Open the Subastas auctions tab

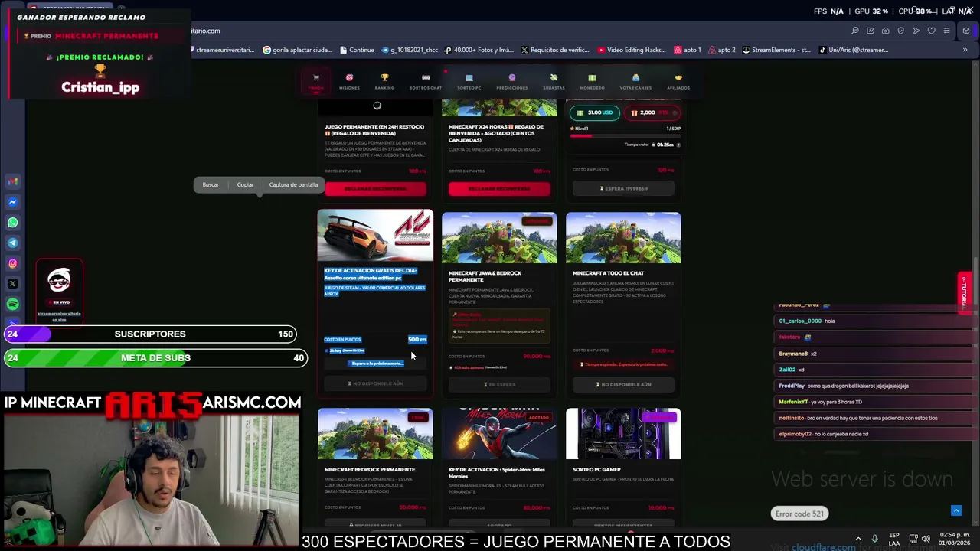click(x=554, y=81)
